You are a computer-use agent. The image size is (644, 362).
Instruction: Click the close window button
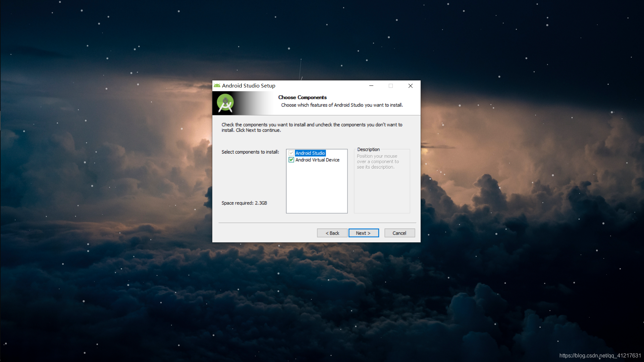click(x=411, y=85)
